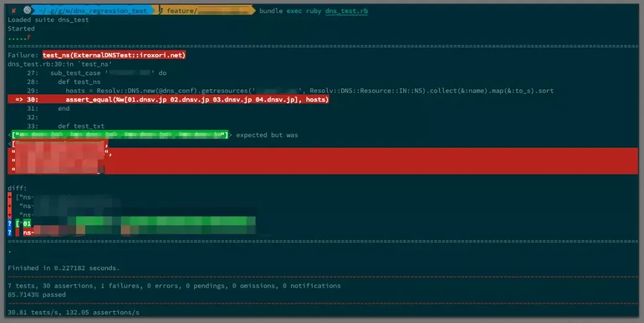
Task: Click the 'expected but was' text
Action: [267, 135]
